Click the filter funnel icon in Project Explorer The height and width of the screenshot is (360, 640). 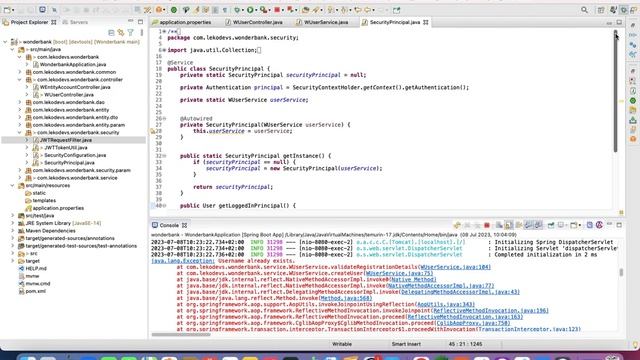click(131, 32)
